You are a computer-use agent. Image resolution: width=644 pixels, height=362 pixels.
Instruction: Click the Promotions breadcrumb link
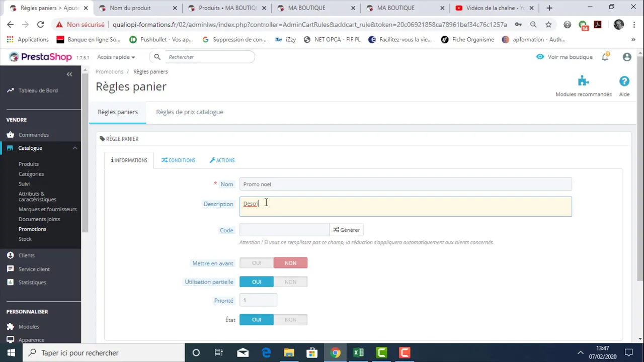[109, 71]
